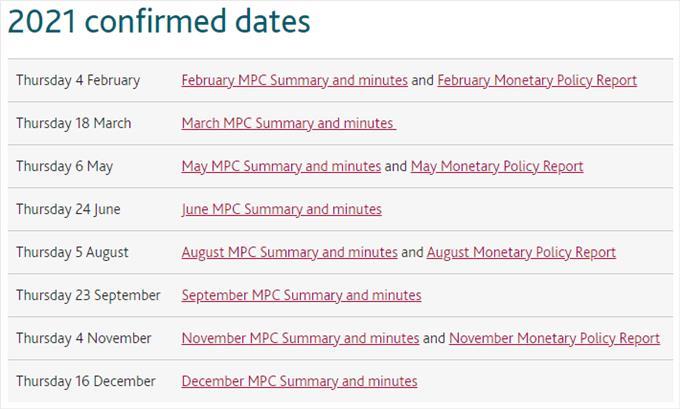View the May Monetary Policy Report
Screen dimensions: 680x409
497,166
